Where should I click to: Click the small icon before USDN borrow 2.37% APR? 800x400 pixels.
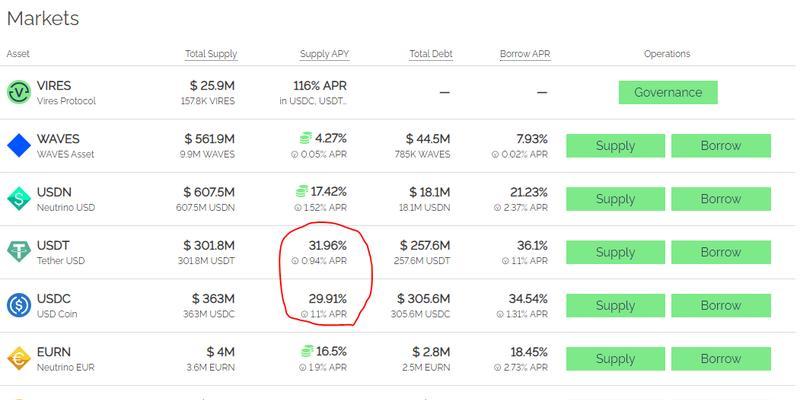coord(497,208)
